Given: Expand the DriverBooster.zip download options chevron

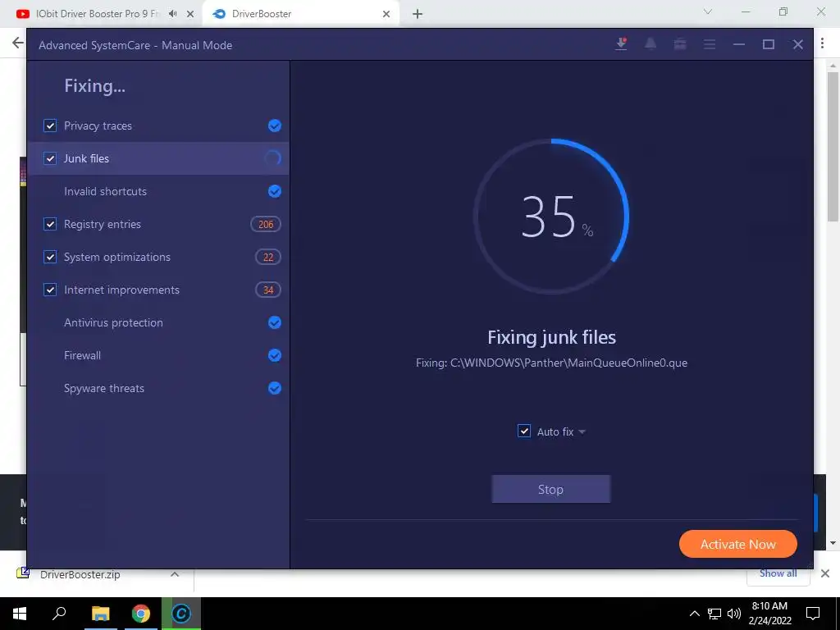Looking at the screenshot, I should 174,574.
